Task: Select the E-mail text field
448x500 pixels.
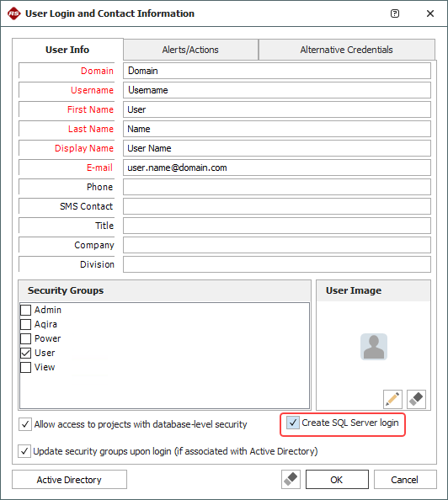Action: pos(277,168)
